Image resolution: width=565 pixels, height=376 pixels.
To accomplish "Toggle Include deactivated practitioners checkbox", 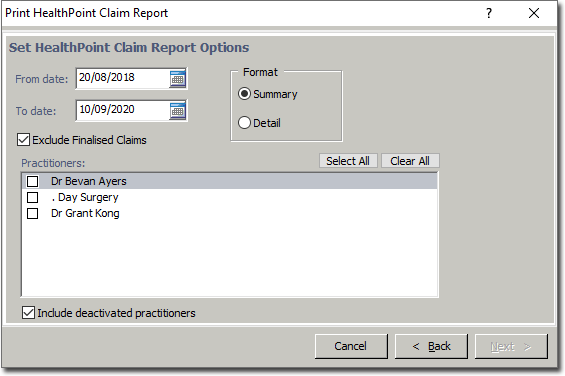I will pyautogui.click(x=28, y=313).
